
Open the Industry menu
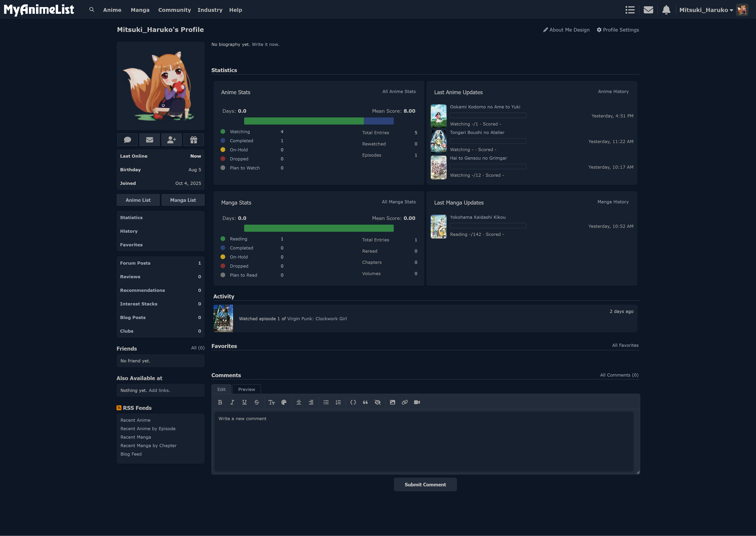[210, 10]
